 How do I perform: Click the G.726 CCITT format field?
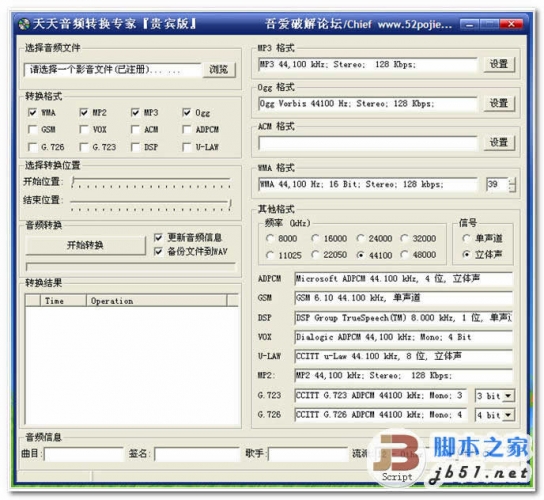[381, 415]
